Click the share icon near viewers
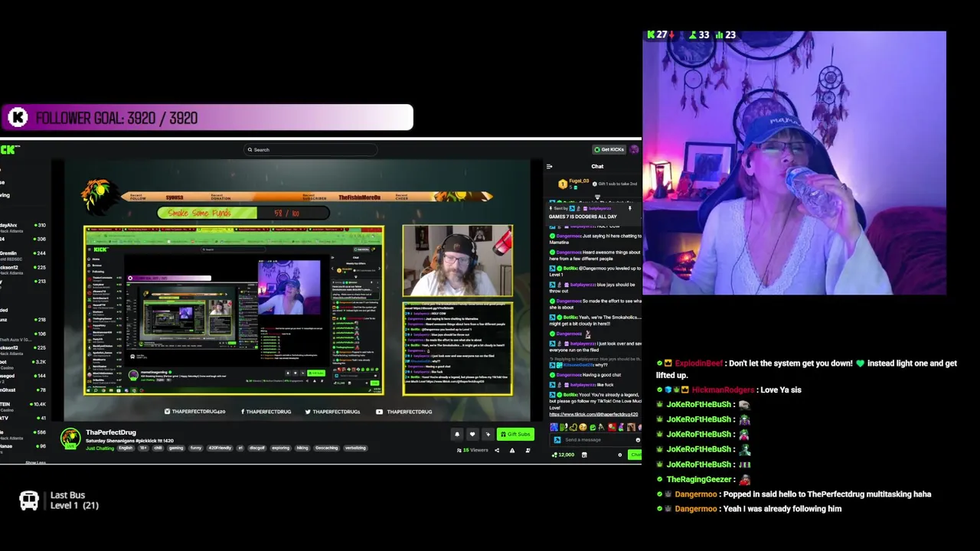Image resolution: width=980 pixels, height=551 pixels. pyautogui.click(x=497, y=450)
